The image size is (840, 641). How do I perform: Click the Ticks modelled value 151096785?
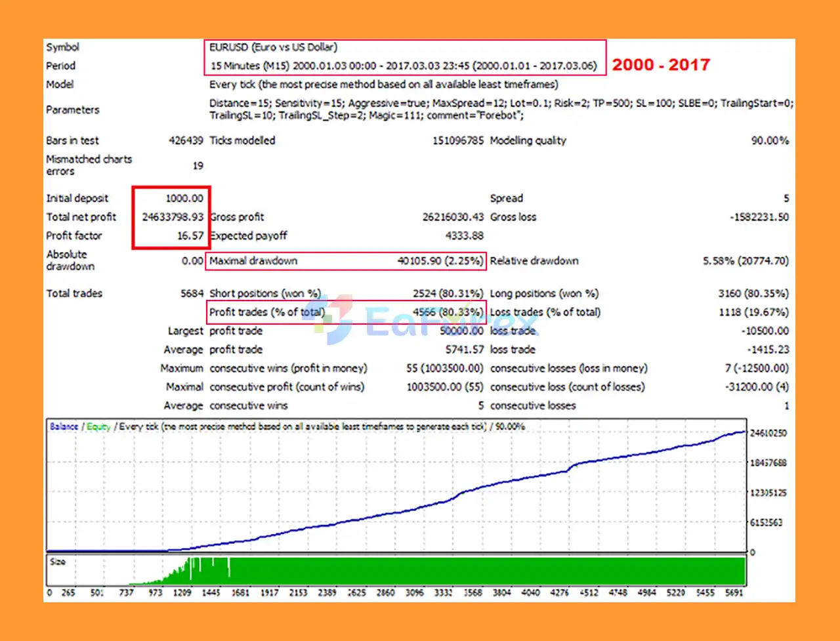457,140
